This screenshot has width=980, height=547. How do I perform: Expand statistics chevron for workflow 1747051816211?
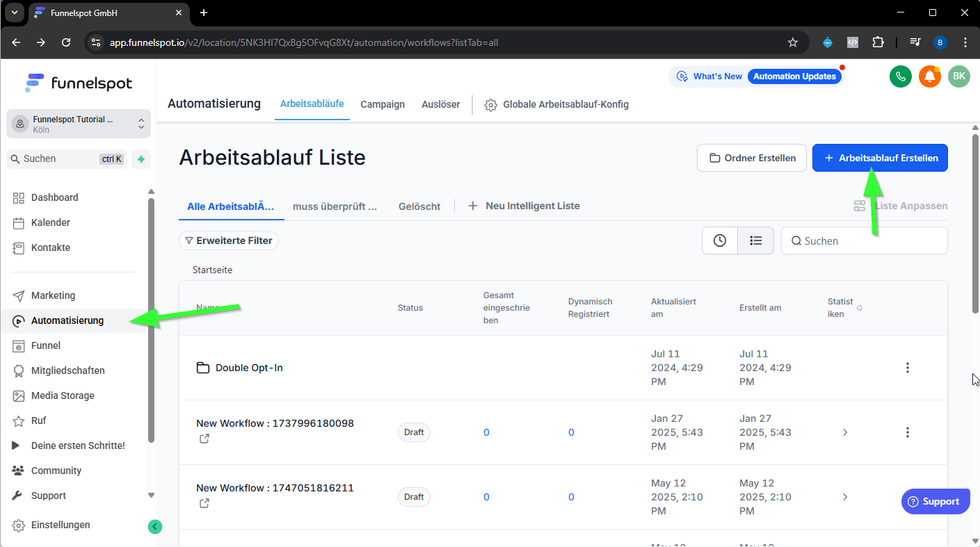pyautogui.click(x=845, y=497)
